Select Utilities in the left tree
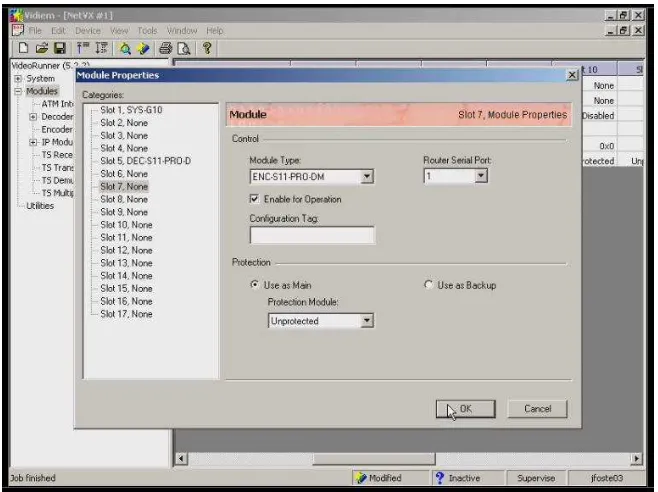 (x=40, y=206)
